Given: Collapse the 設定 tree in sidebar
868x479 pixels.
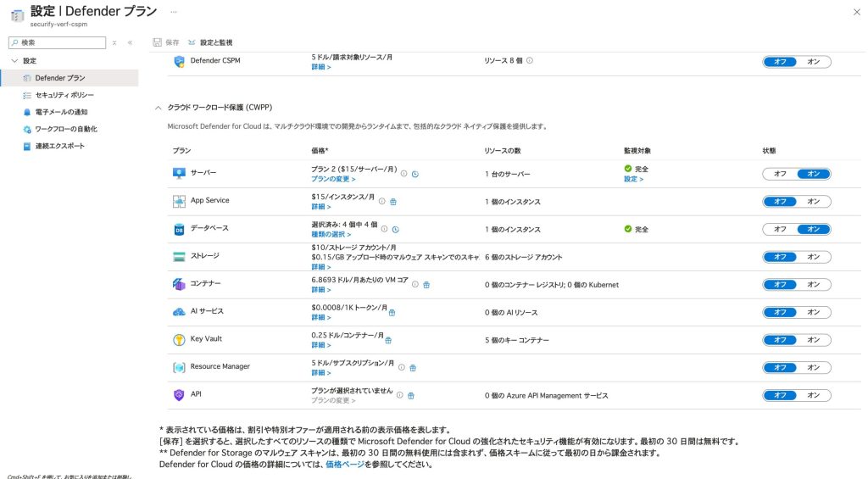Looking at the screenshot, I should click(x=14, y=61).
